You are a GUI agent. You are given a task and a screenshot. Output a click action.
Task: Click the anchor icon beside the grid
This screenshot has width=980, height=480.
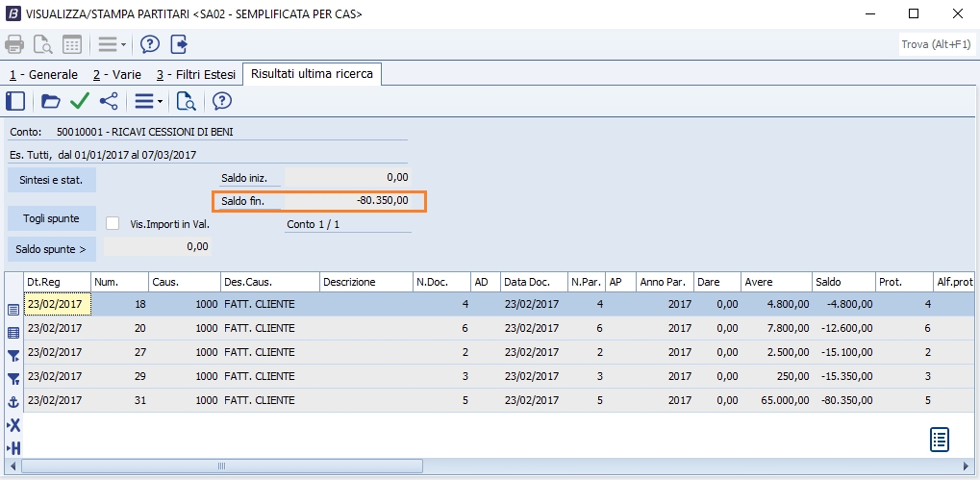(13, 402)
